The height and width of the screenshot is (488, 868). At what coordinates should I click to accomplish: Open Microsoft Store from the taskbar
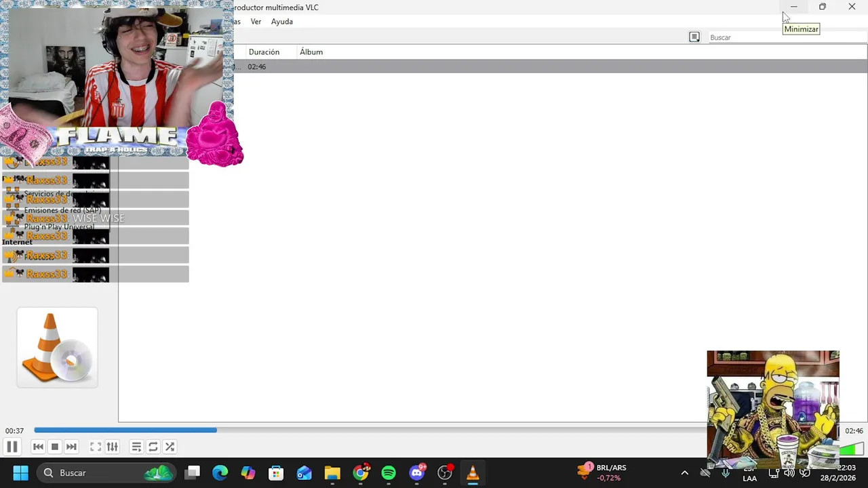tap(276, 473)
